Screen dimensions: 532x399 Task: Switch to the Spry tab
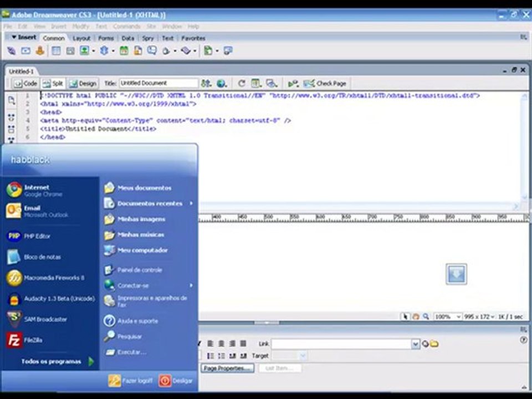(x=147, y=38)
